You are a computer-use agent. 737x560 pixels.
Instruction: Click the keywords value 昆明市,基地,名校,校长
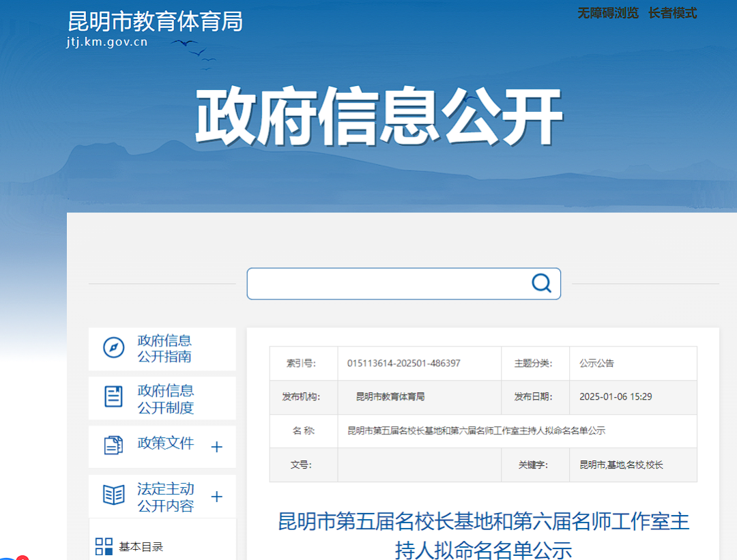621,465
